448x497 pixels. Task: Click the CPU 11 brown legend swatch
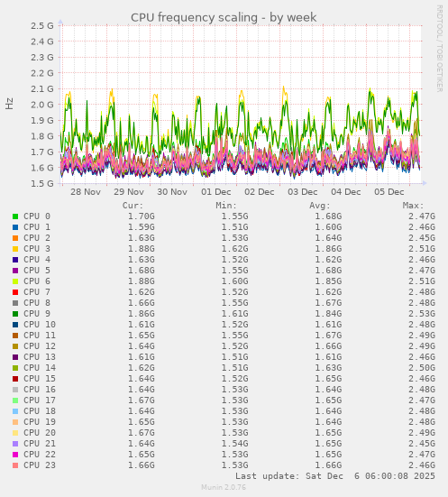15,336
